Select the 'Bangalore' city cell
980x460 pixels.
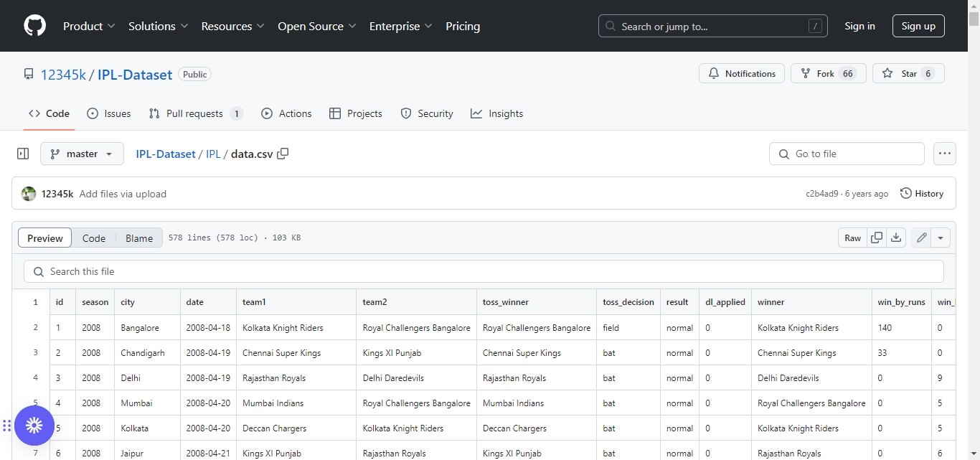point(147,328)
